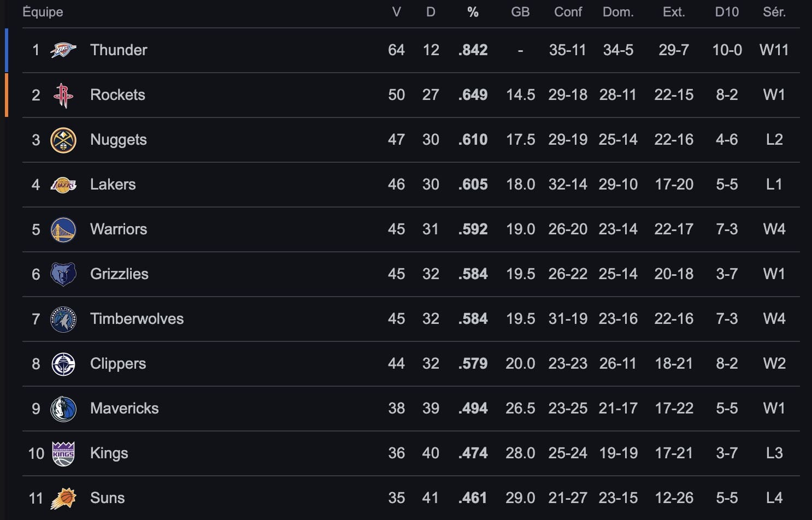Image resolution: width=812 pixels, height=520 pixels.
Task: Open the Mavericks team page
Action: 124,408
